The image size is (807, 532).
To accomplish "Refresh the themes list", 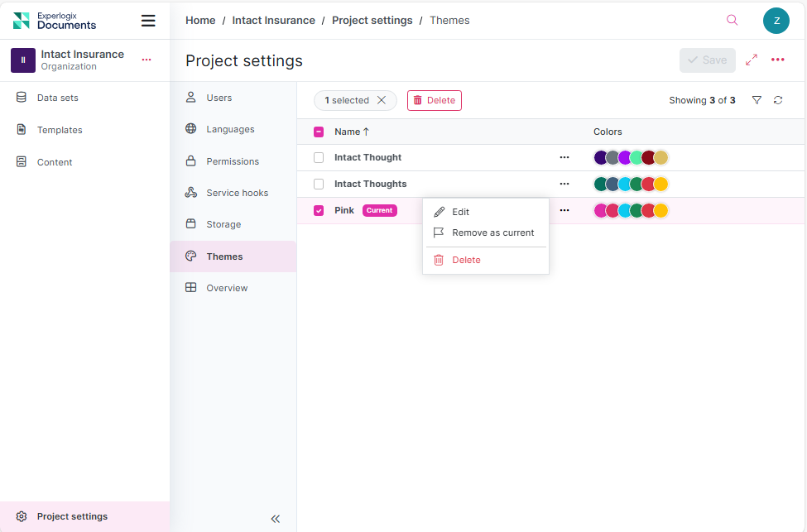I will pyautogui.click(x=778, y=100).
